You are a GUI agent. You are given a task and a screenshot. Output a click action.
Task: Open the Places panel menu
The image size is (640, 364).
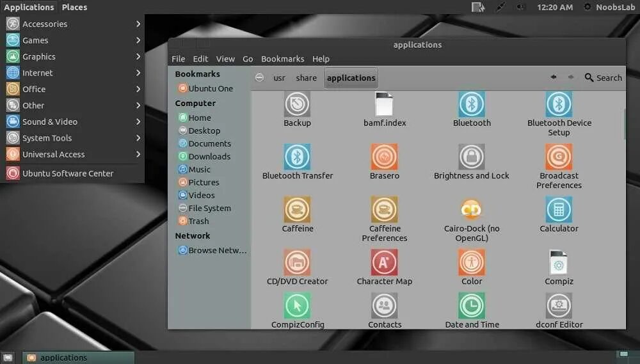(74, 7)
